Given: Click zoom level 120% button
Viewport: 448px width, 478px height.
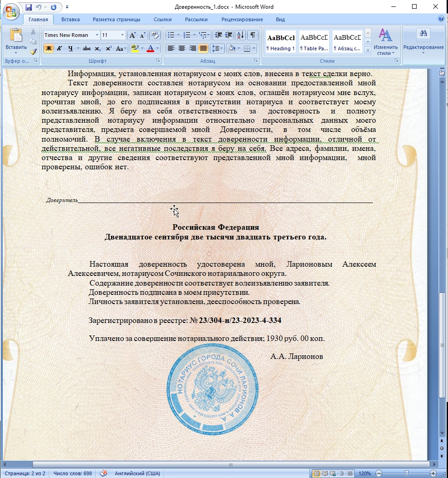Looking at the screenshot, I should tap(364, 473).
